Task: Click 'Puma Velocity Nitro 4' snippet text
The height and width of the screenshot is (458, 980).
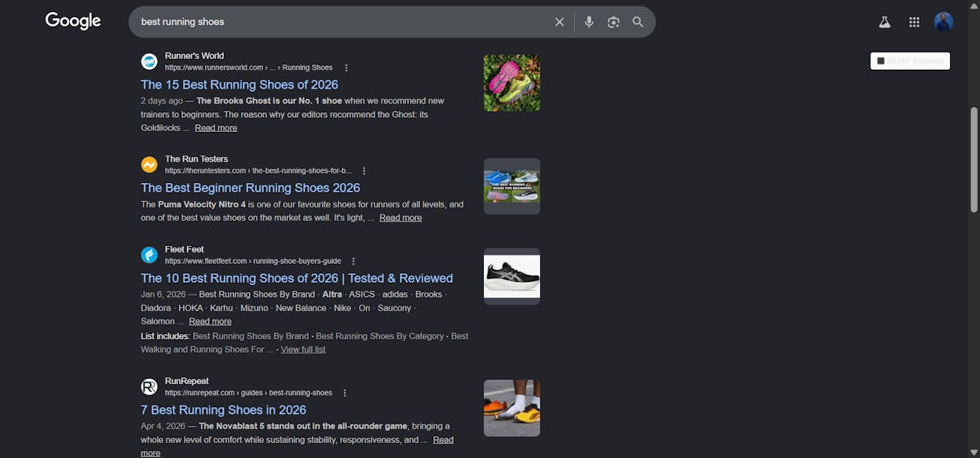Action: coord(202,204)
